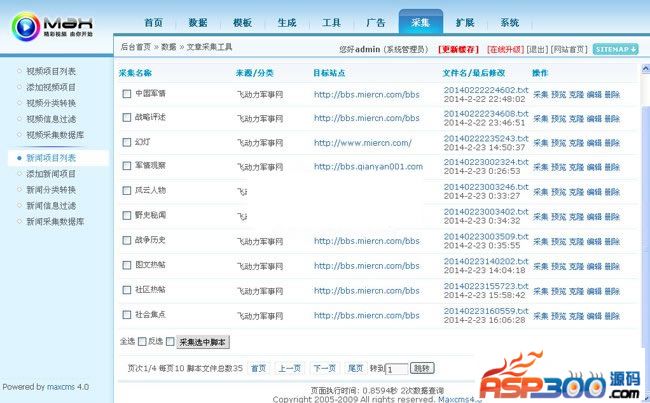This screenshot has height=403, width=650.
Task: Check the 幻灯 row checkbox
Action: [x=127, y=142]
